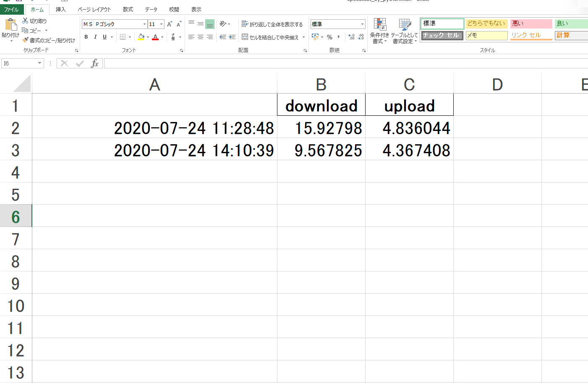Viewport: 588px width, 383px height.
Task: Apply the 標準 cell style
Action: (442, 23)
